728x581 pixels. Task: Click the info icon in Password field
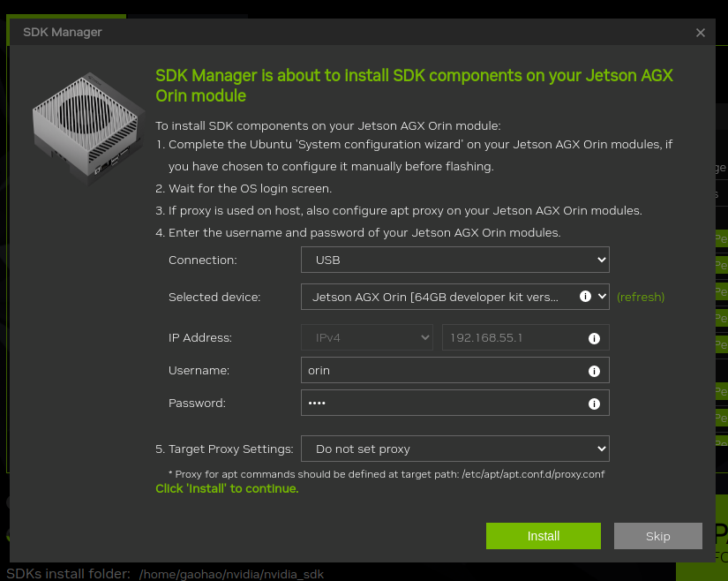point(594,404)
